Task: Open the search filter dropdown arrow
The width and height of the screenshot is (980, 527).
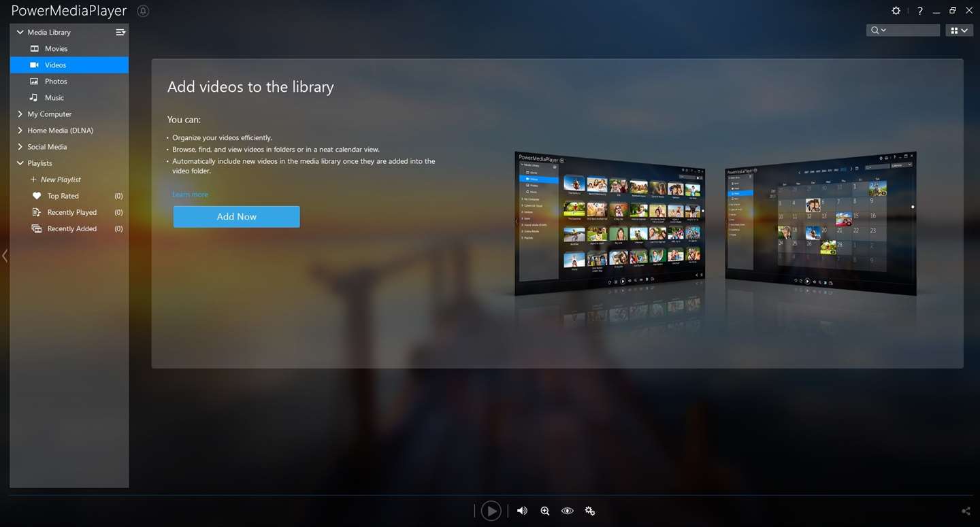Action: (x=883, y=31)
